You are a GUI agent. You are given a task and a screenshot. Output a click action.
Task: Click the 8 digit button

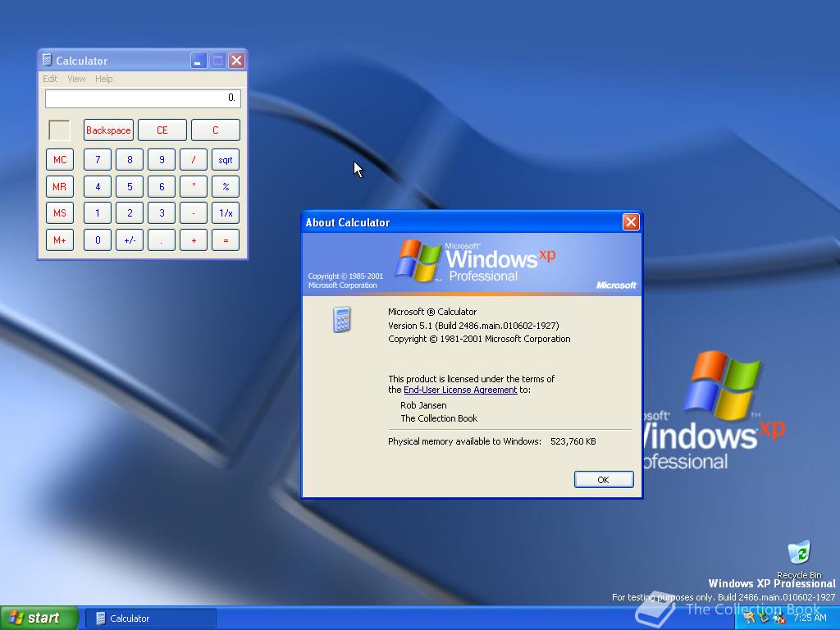[130, 160]
